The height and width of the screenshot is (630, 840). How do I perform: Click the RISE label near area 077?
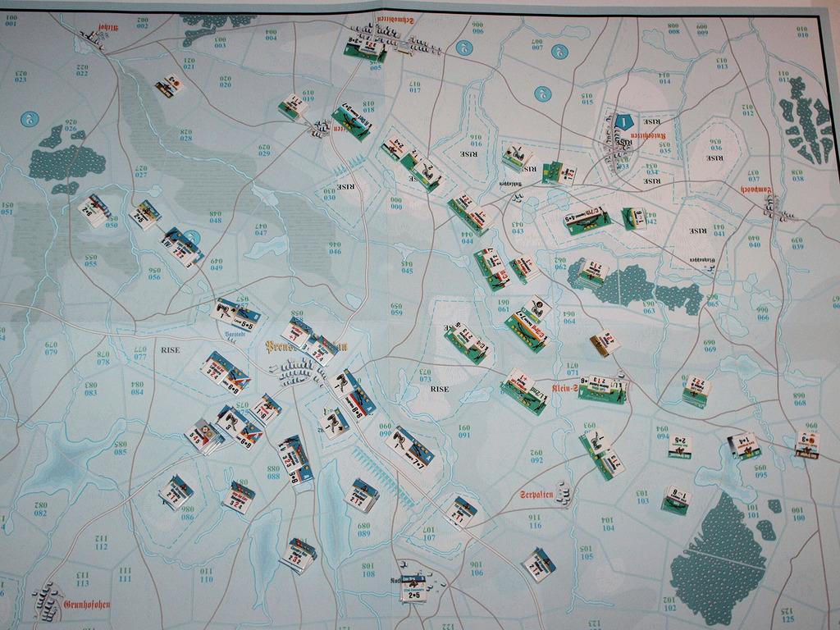(170, 349)
